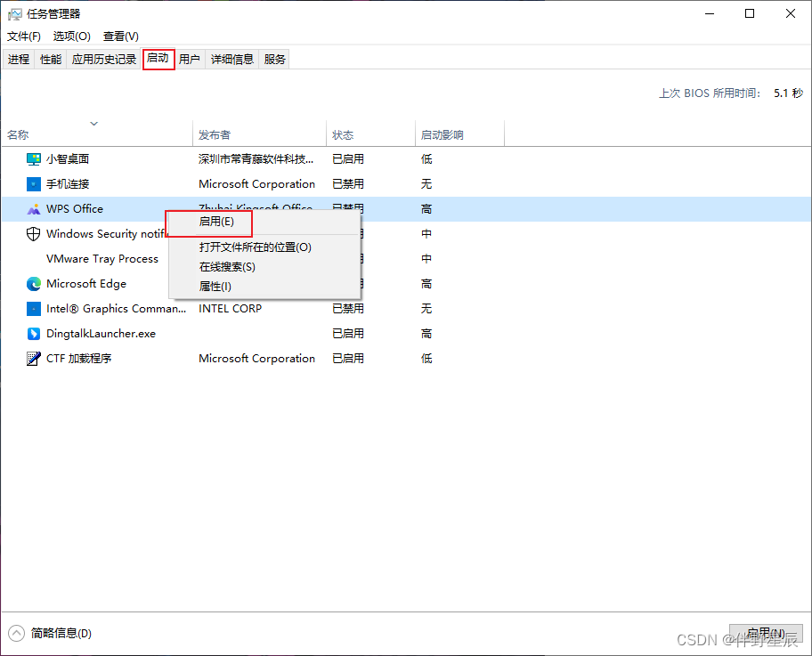Viewport: 812px width, 656px height.
Task: Click Microsoft Corporation publisher in CTF row
Action: 256,359
